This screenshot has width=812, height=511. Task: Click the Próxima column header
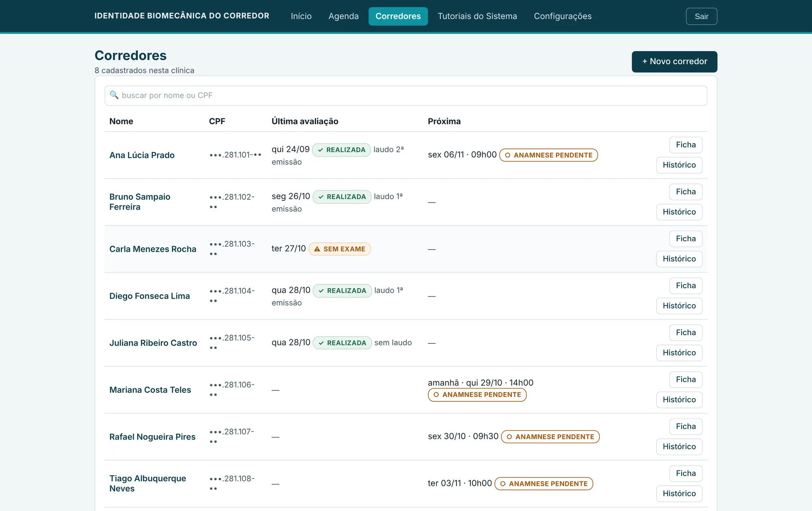tap(444, 121)
